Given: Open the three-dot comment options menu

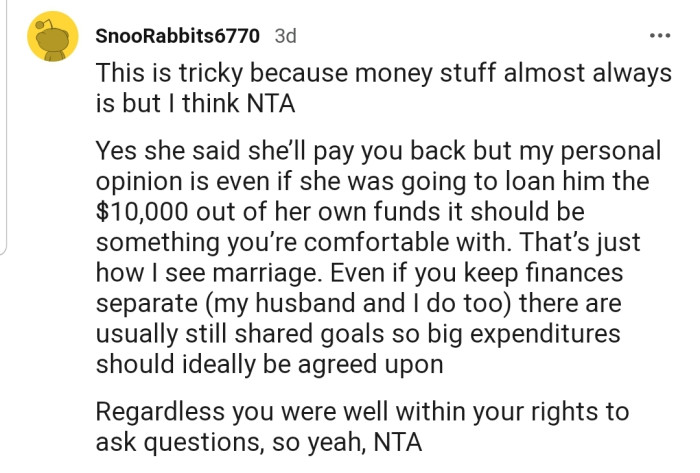Looking at the screenshot, I should (x=659, y=35).
